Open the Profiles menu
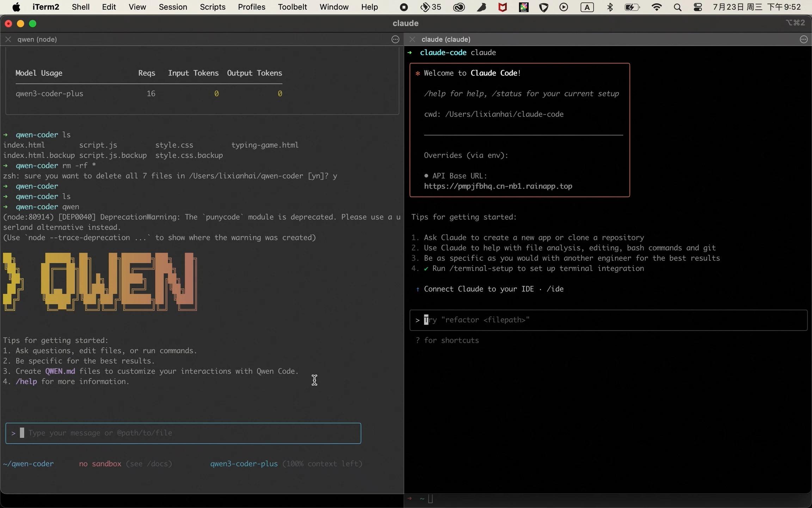Viewport: 812px width, 508px height. pos(251,7)
